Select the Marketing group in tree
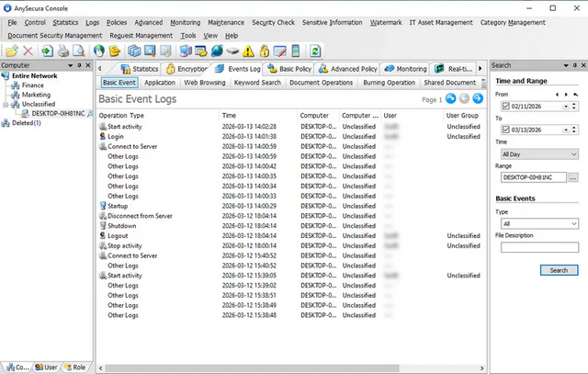The width and height of the screenshot is (588, 374). pos(36,95)
